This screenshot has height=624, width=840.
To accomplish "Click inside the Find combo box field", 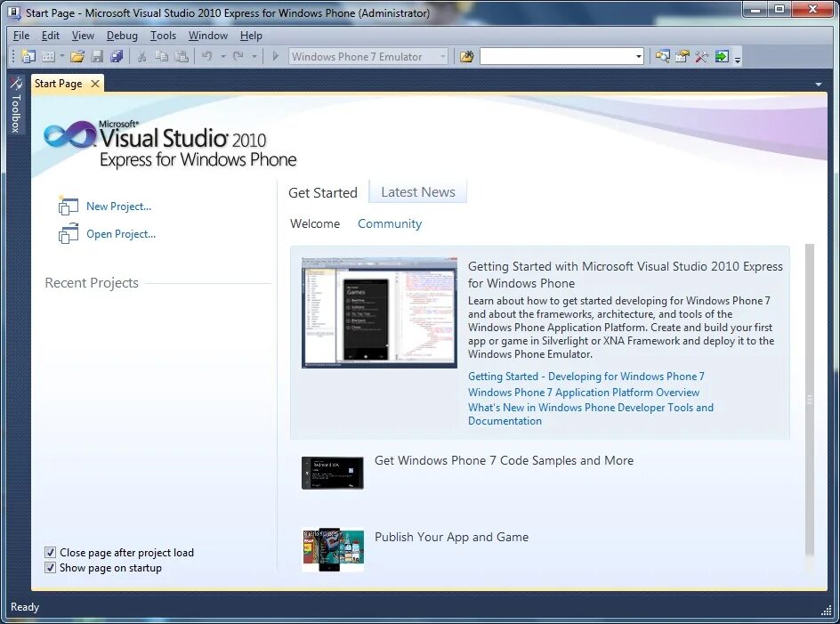I will (557, 56).
